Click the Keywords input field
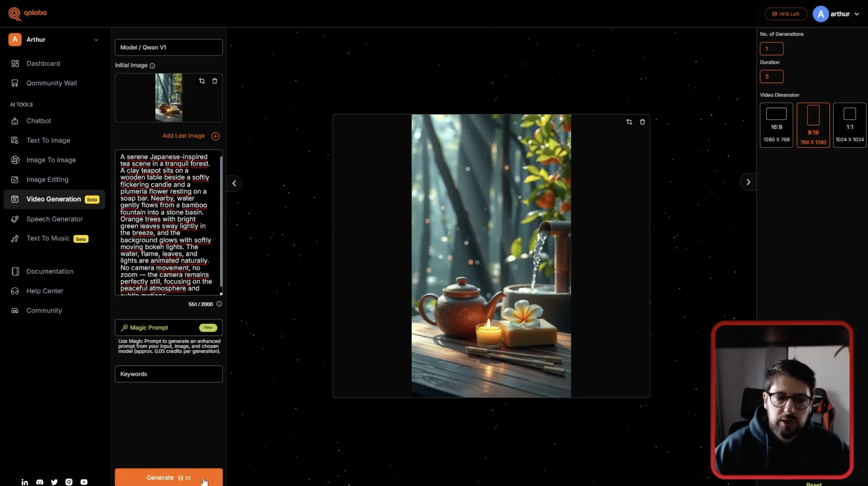 (168, 374)
